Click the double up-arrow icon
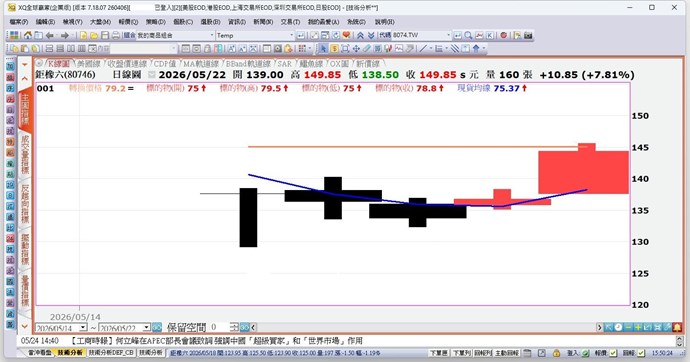Viewport: 690px width, 362px height. pyautogui.click(x=360, y=35)
